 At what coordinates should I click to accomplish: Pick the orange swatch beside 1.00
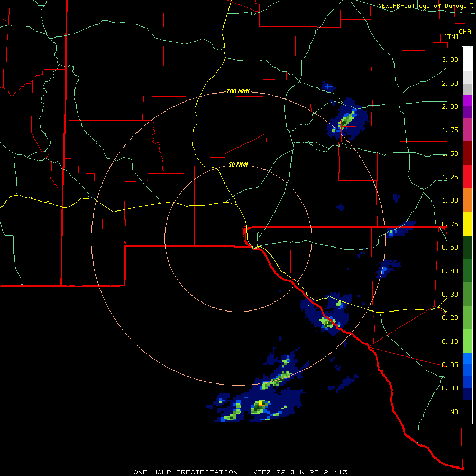click(x=467, y=200)
